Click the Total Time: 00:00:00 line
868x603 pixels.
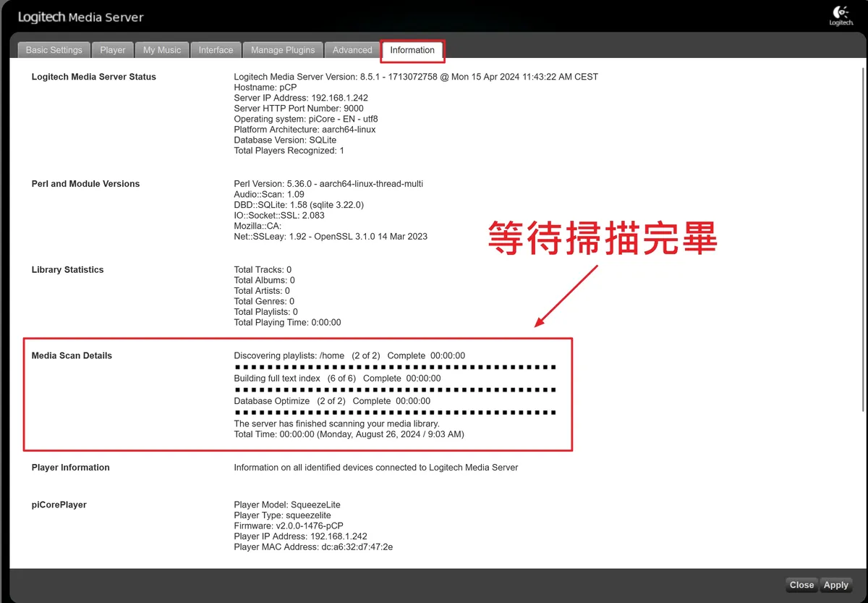click(349, 434)
